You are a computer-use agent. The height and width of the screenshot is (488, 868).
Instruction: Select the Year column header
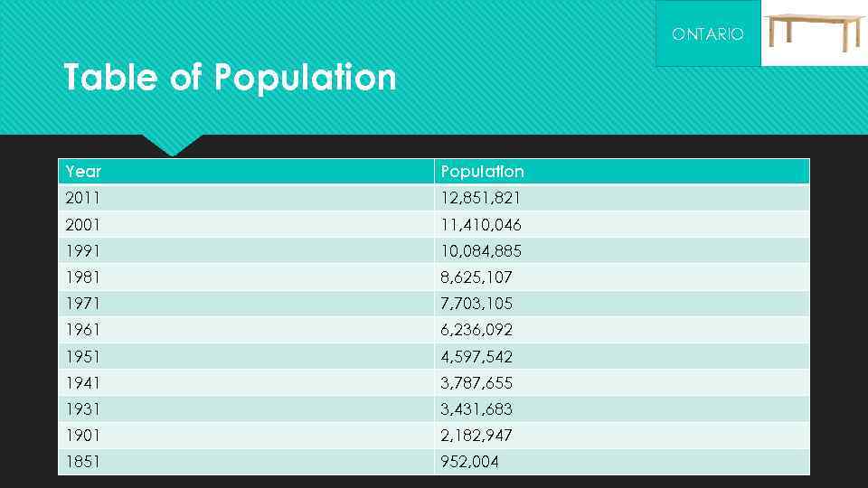(x=83, y=172)
